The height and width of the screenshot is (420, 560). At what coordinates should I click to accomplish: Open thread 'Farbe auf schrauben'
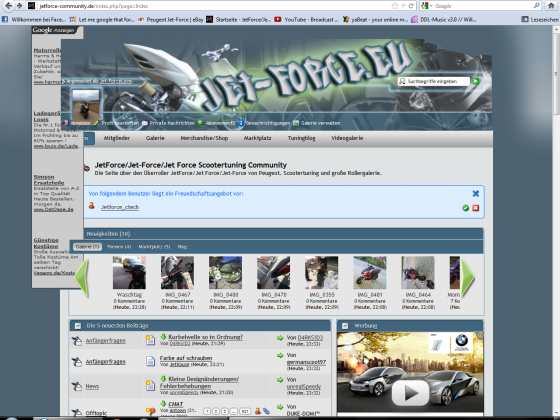(x=186, y=358)
